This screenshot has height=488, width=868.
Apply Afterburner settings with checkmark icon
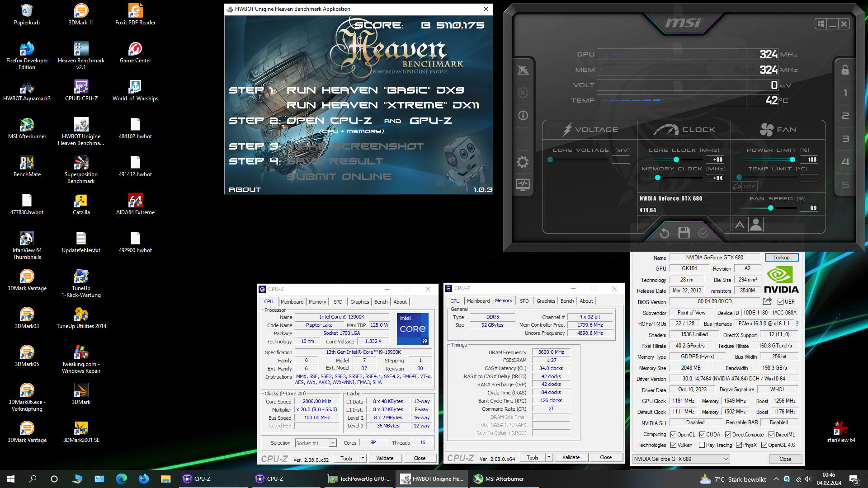point(703,233)
